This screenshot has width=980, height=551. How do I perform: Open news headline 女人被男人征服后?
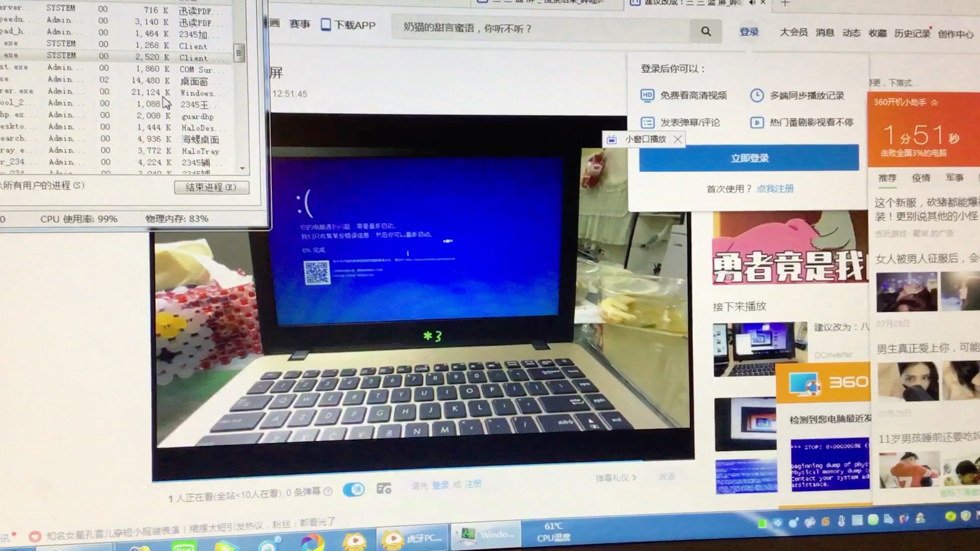coord(927,259)
